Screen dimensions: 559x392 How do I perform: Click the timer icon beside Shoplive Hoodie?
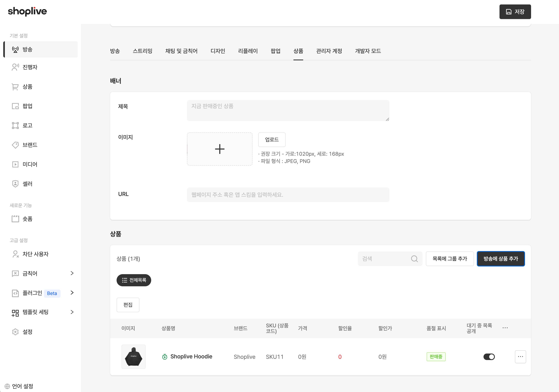(165, 357)
